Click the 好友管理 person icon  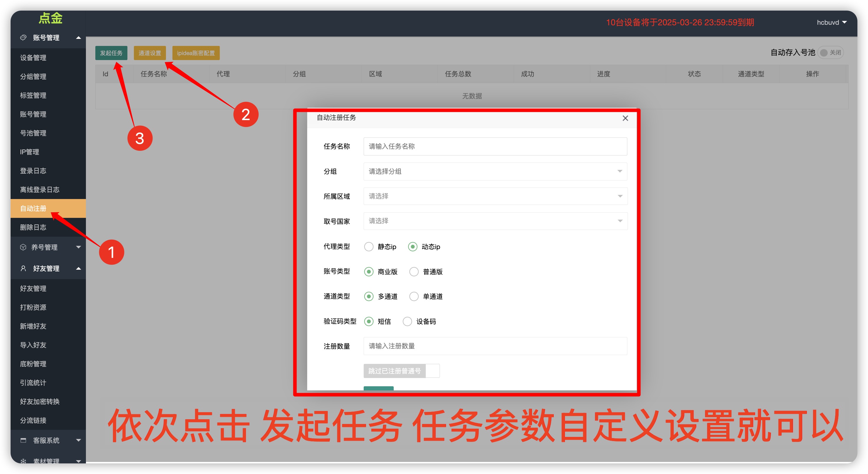pos(23,268)
